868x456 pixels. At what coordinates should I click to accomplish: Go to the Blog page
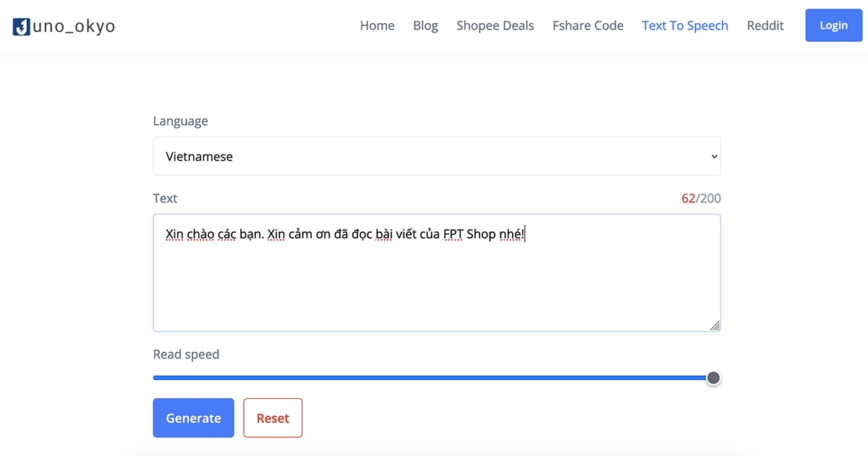tap(425, 26)
